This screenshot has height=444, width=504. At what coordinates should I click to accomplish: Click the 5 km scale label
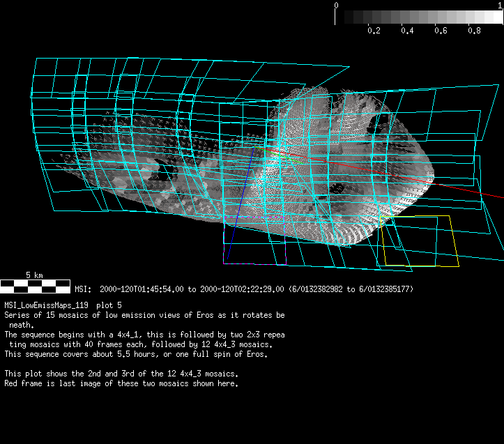coord(35,275)
